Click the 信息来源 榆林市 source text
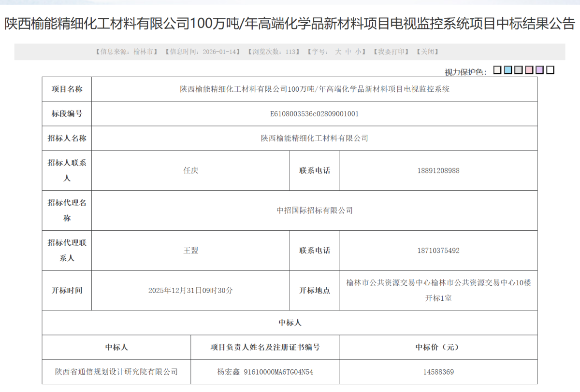 pos(126,52)
